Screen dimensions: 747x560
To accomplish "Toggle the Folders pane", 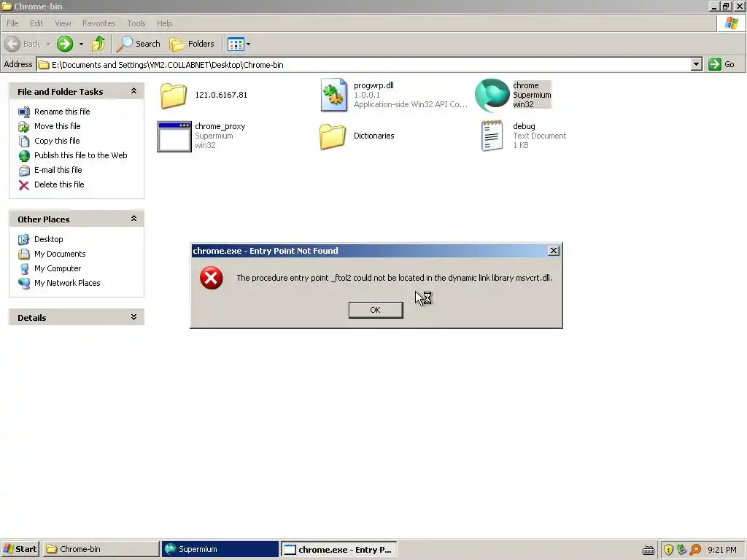I will click(192, 44).
